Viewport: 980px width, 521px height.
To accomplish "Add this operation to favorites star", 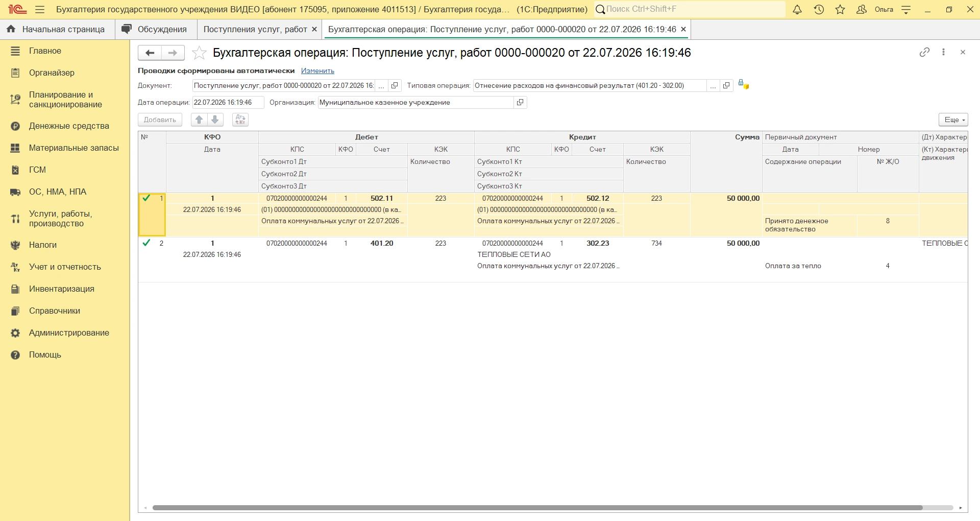I will 199,53.
